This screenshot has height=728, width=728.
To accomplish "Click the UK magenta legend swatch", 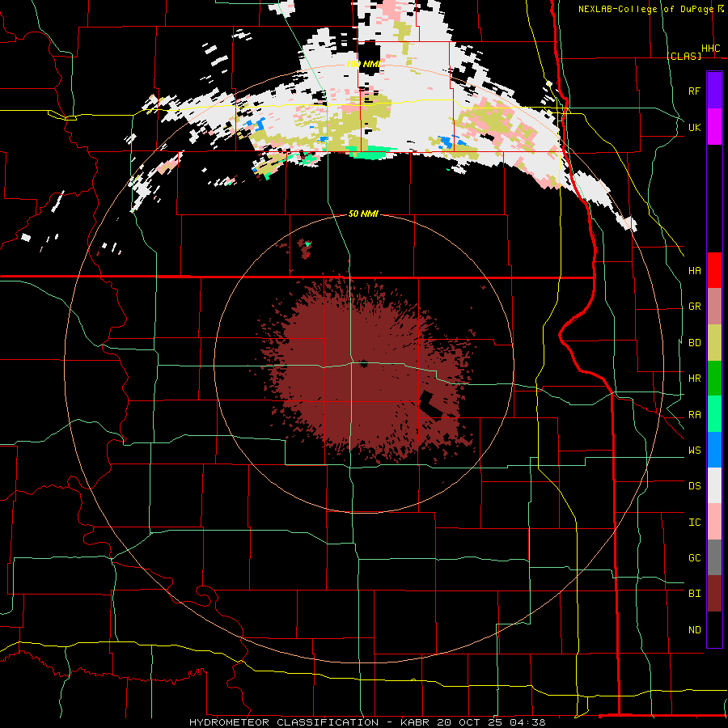I will (714, 127).
